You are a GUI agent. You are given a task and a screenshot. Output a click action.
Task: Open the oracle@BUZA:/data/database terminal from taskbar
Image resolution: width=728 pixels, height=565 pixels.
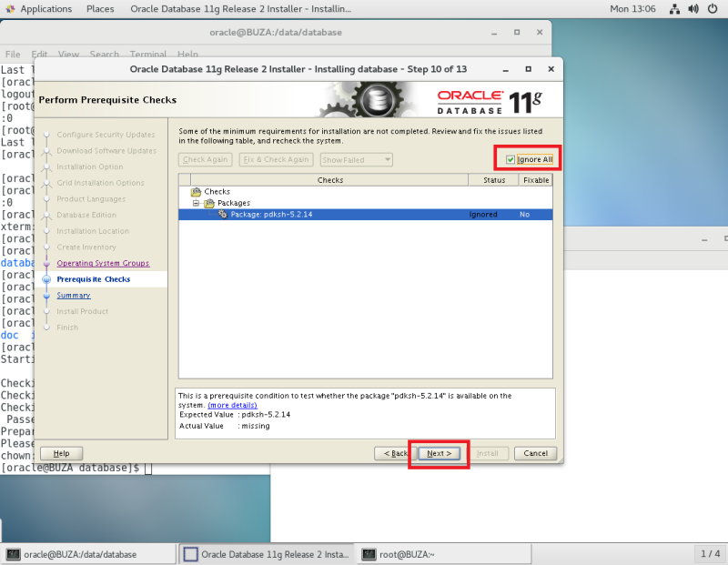[x=82, y=553]
